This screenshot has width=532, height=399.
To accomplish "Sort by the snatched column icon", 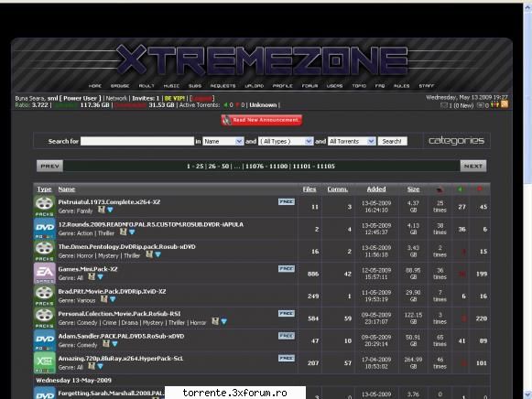I will point(440,189).
